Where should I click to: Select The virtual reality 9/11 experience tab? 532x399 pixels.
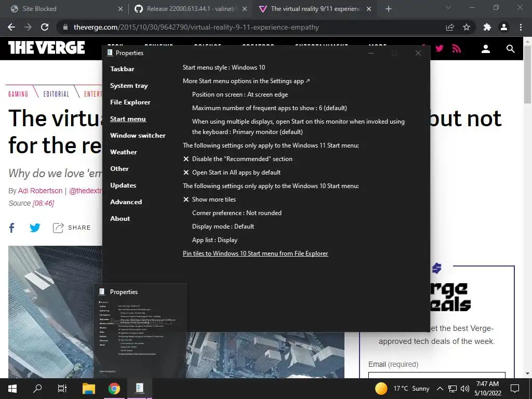315,9
